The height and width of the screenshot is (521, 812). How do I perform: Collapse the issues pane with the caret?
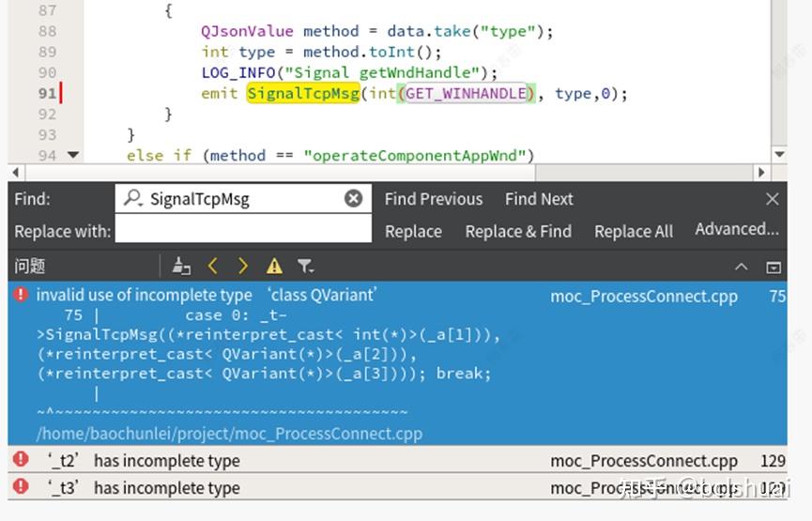point(741,267)
